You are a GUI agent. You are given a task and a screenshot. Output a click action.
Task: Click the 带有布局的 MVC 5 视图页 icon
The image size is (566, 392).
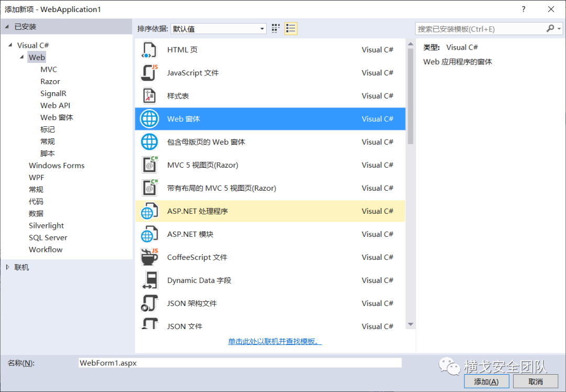coord(150,188)
